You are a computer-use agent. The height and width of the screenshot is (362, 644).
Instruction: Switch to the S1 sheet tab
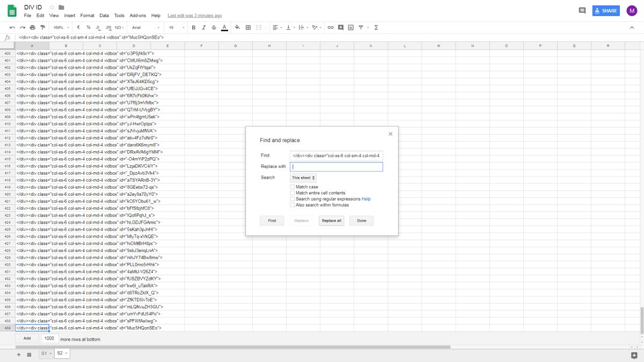(46, 354)
